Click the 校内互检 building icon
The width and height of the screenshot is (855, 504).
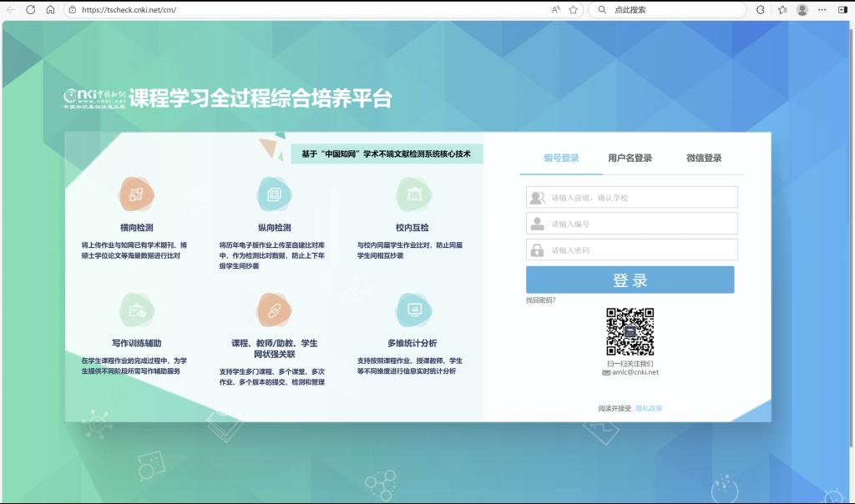pos(412,194)
